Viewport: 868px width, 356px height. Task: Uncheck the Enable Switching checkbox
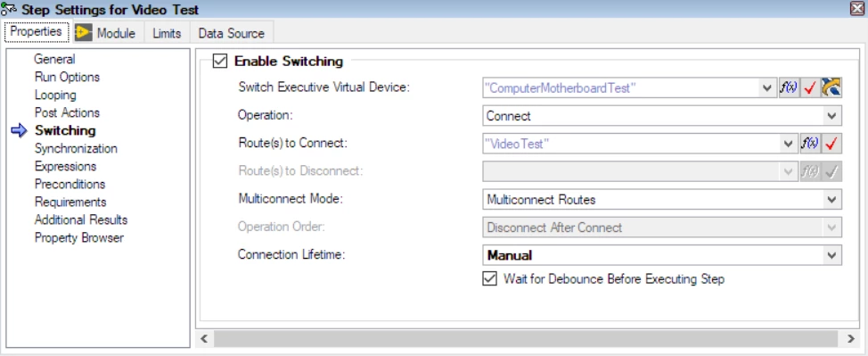pos(220,61)
